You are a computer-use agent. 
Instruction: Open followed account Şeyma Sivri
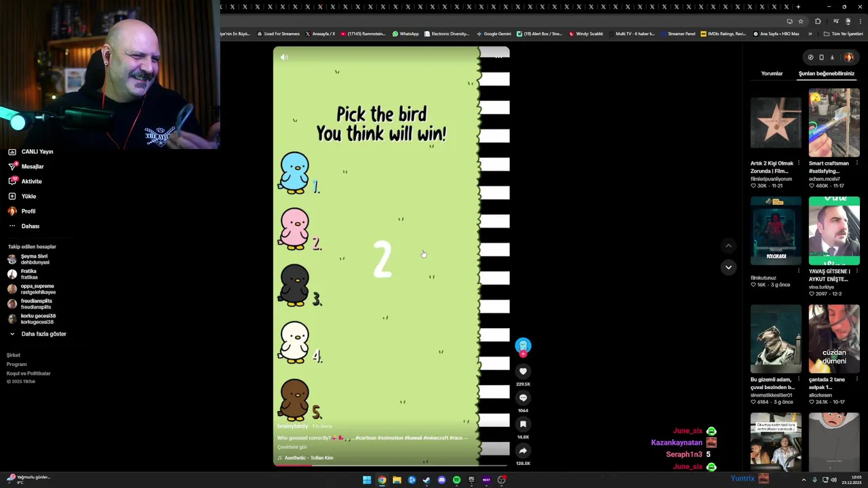(x=28, y=259)
